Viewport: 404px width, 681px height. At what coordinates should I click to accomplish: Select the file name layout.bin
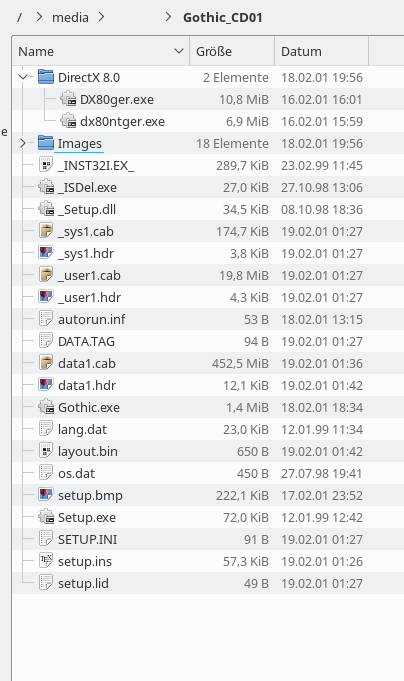[x=88, y=452]
